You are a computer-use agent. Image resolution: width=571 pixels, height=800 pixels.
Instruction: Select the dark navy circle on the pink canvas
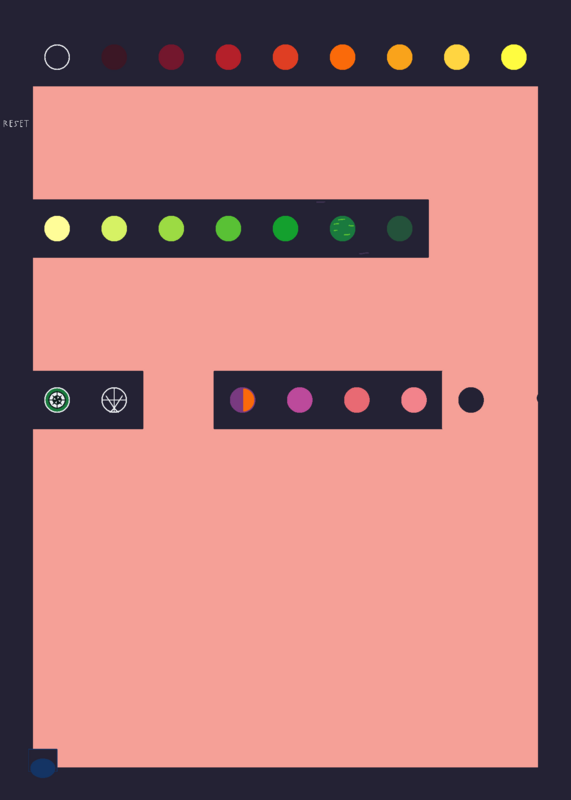(x=471, y=400)
